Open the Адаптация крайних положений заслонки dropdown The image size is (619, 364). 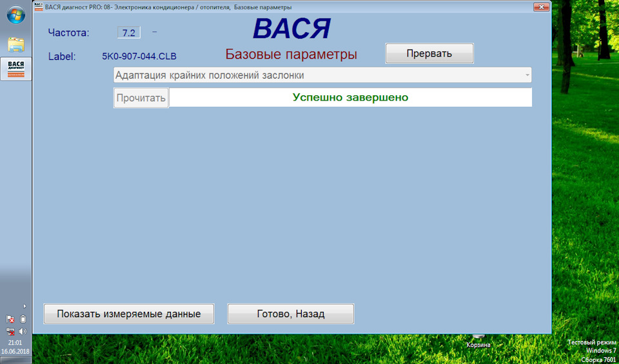click(x=322, y=75)
